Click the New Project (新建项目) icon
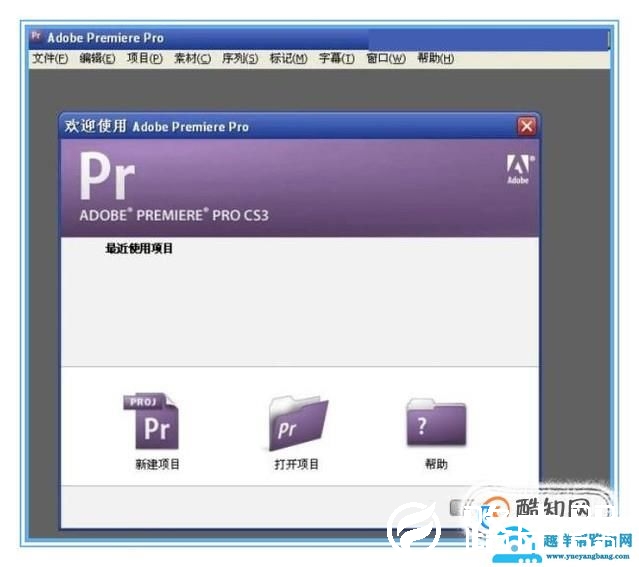639x567 pixels. click(x=151, y=421)
